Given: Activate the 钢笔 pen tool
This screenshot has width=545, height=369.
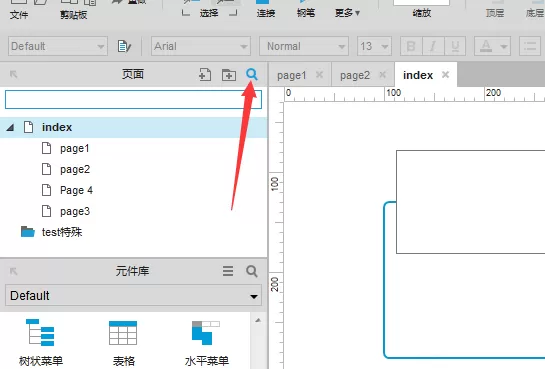Looking at the screenshot, I should point(306,13).
